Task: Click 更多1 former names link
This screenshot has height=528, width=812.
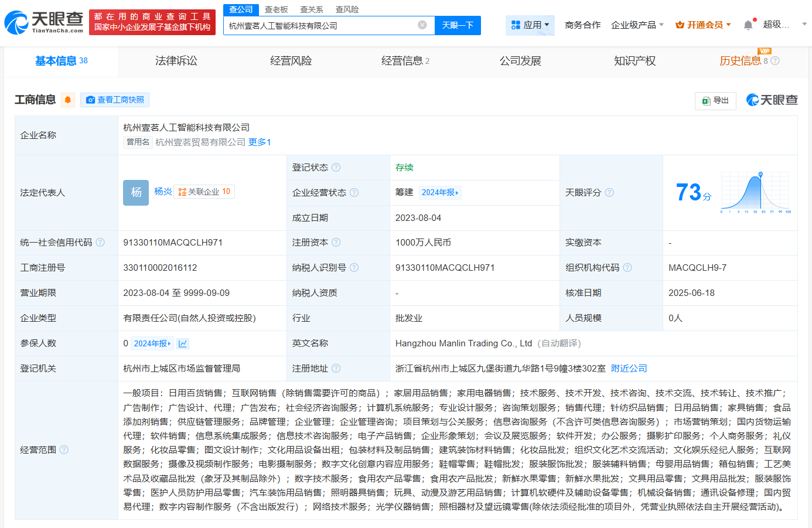Action: (x=260, y=142)
